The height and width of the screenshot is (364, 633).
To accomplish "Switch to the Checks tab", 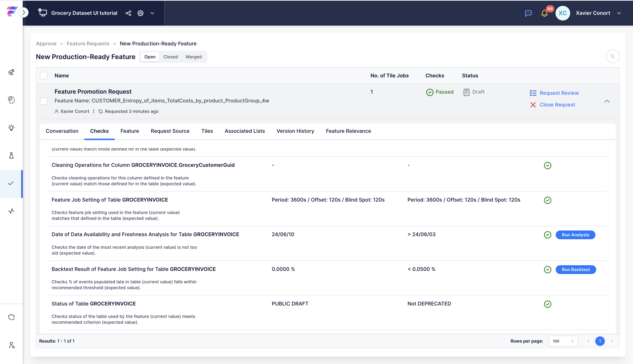I will tap(99, 131).
